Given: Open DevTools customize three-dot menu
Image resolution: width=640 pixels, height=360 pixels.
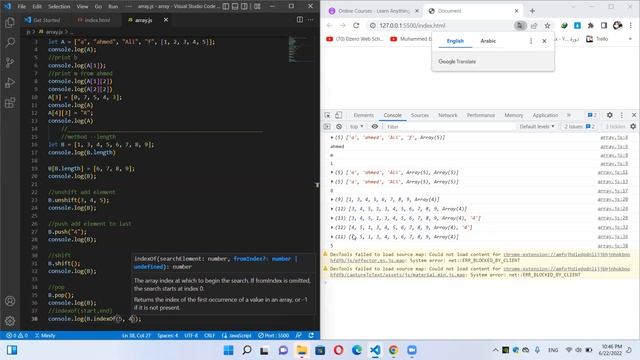Looking at the screenshot, I should 622,115.
